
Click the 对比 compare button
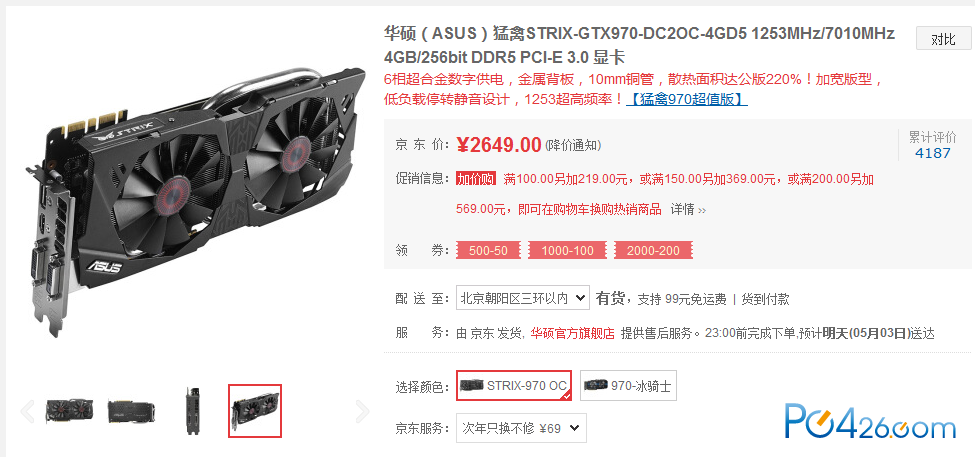click(x=943, y=39)
